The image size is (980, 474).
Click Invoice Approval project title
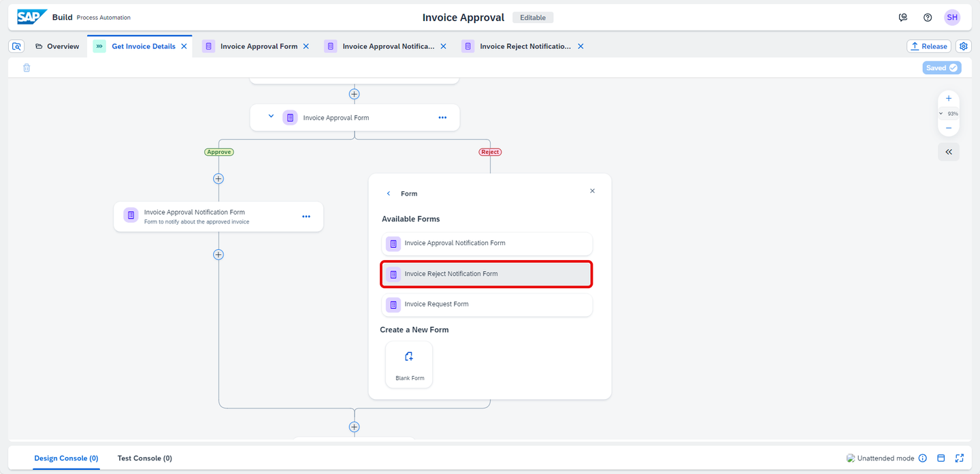[x=463, y=18]
